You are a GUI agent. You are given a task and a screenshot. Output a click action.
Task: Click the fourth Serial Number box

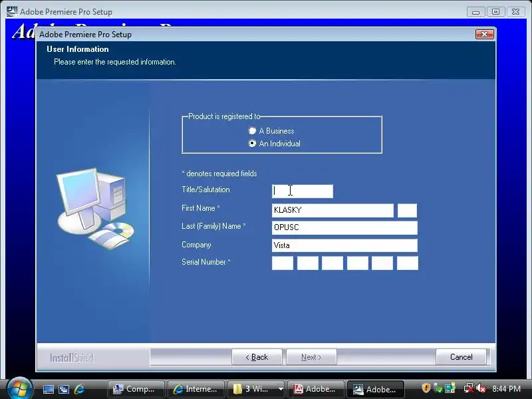357,263
